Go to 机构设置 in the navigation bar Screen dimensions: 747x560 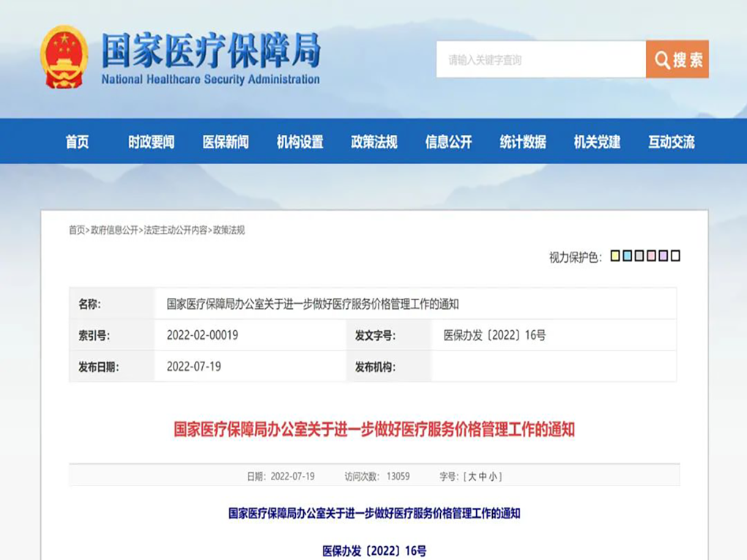[300, 141]
